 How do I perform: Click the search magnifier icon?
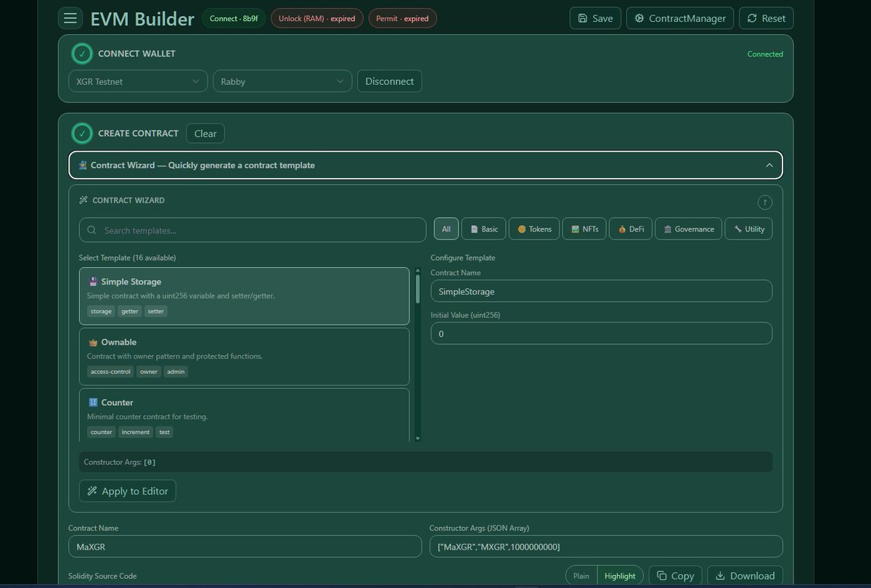pyautogui.click(x=92, y=230)
